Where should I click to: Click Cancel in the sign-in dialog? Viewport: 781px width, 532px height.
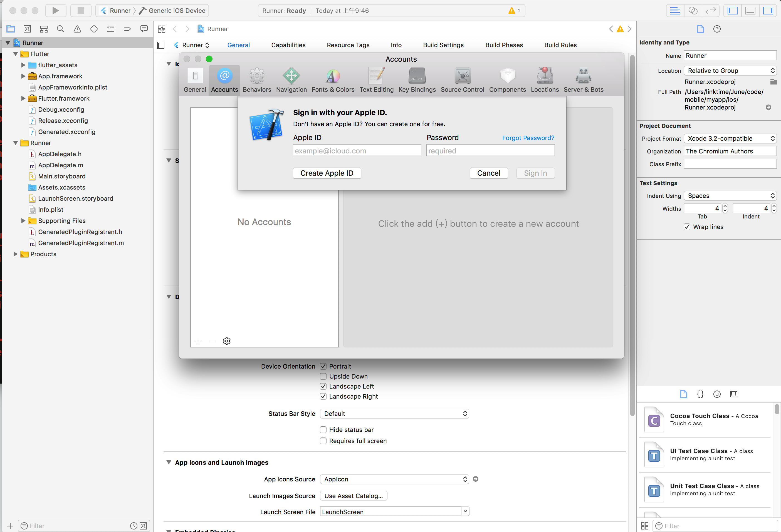[x=489, y=173]
